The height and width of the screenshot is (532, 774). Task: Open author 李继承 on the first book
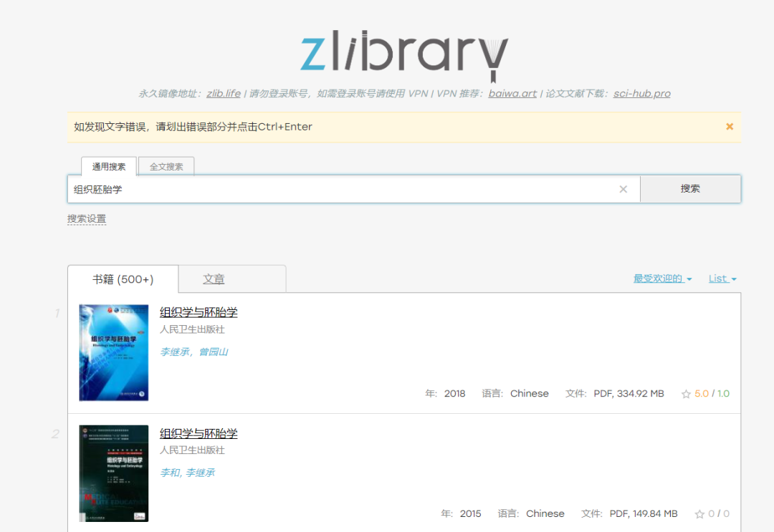coord(175,352)
